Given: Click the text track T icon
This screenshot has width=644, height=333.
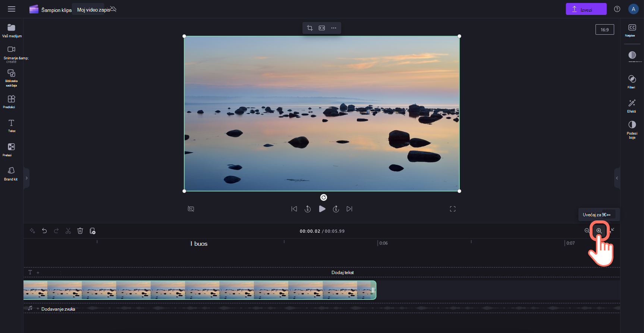Looking at the screenshot, I should (x=30, y=272).
